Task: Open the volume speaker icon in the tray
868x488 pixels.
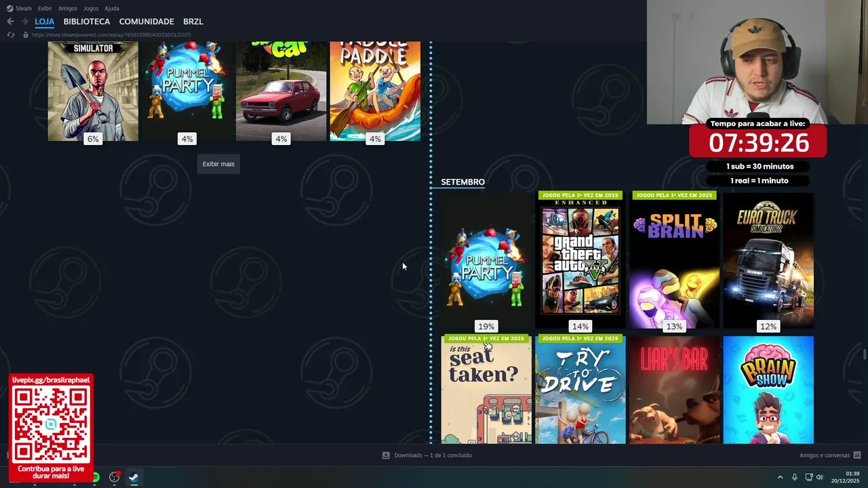Action: point(819,477)
